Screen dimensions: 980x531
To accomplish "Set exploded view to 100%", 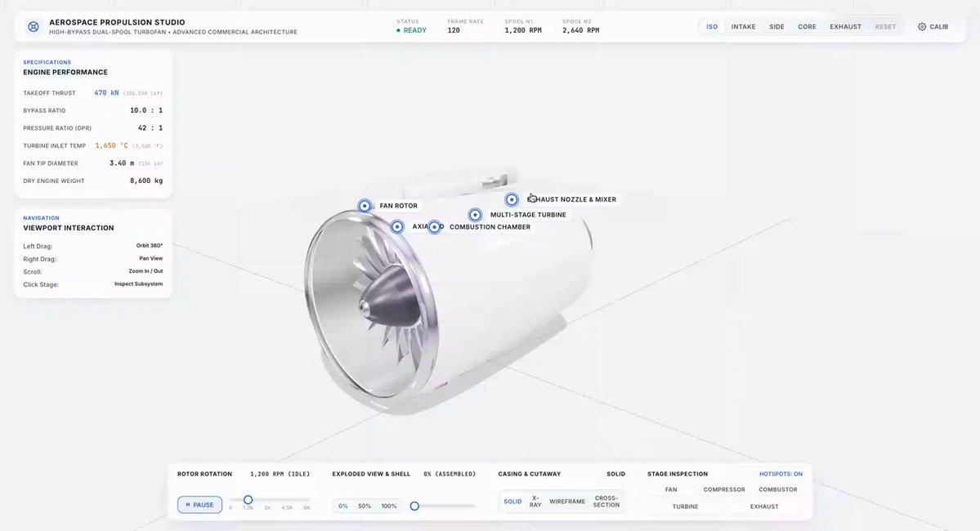I will click(x=389, y=506).
